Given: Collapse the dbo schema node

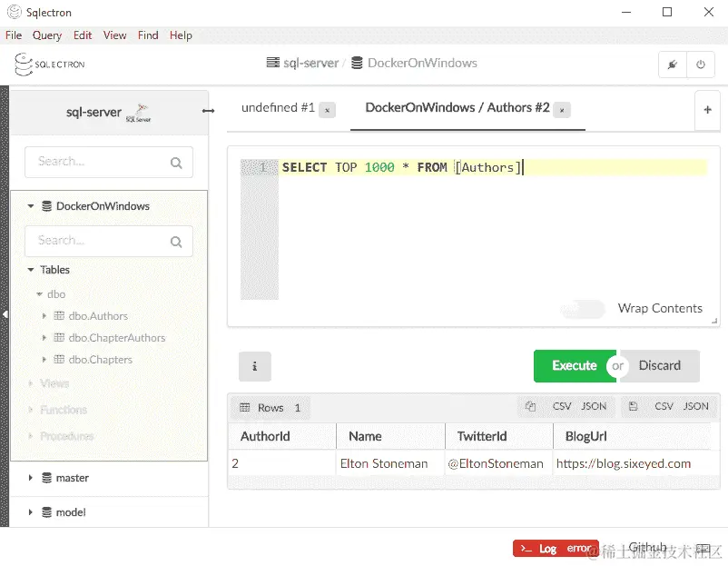Looking at the screenshot, I should click(39, 294).
